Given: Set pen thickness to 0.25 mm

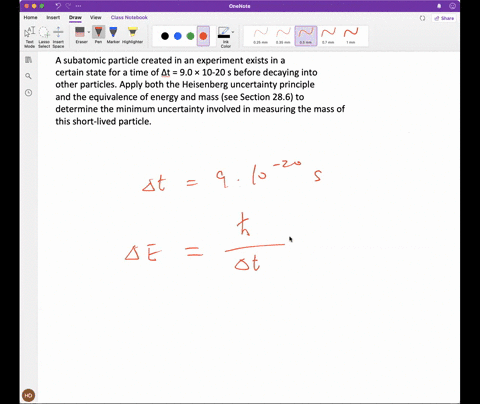Looking at the screenshot, I should (261, 36).
